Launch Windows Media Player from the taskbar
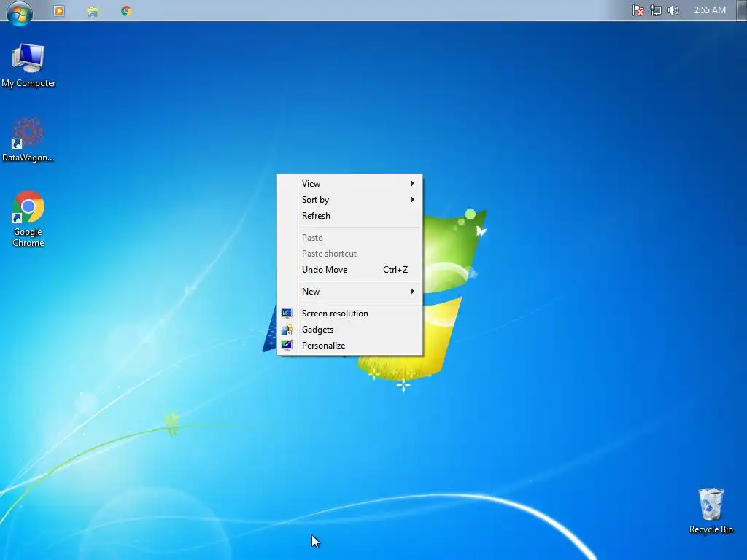 pos(59,10)
